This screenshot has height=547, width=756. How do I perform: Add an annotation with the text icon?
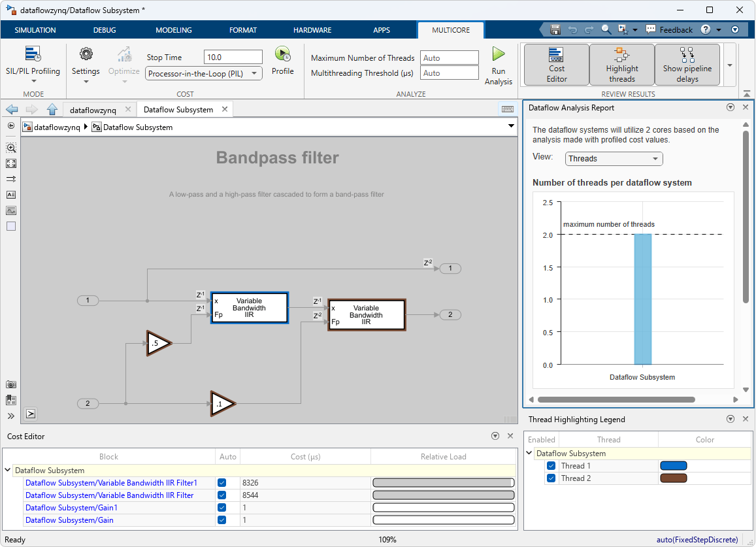pos(11,195)
